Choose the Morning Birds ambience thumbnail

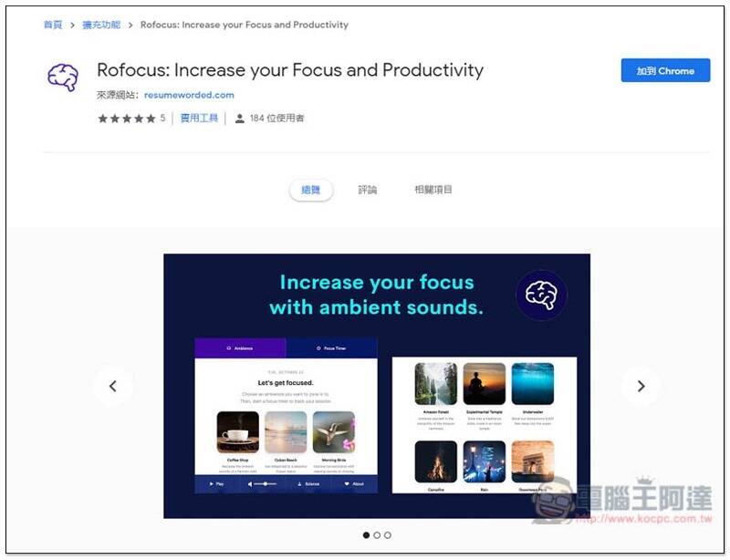point(334,432)
